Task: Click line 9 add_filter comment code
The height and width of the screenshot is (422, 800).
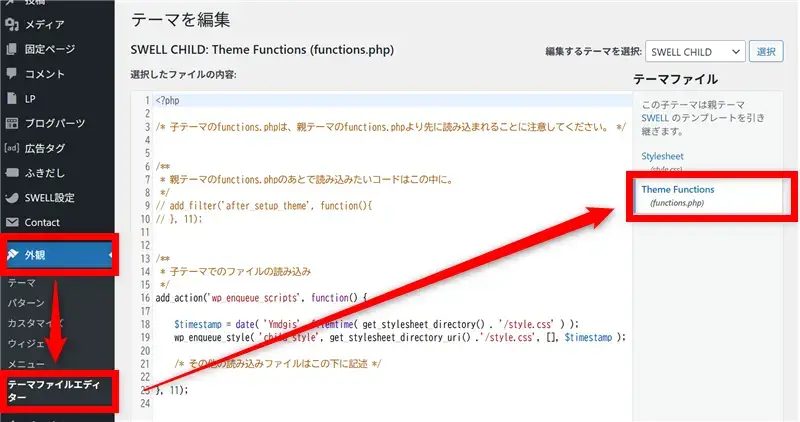Action: pos(264,206)
